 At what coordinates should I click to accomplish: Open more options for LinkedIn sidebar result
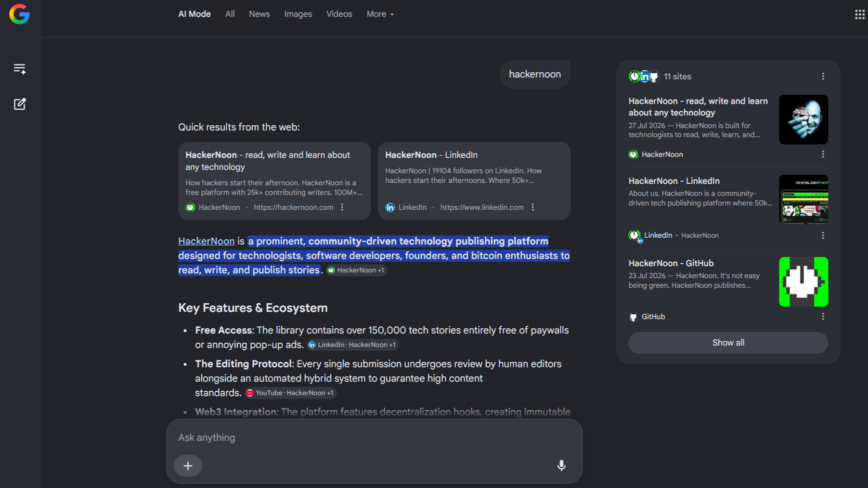[823, 235]
